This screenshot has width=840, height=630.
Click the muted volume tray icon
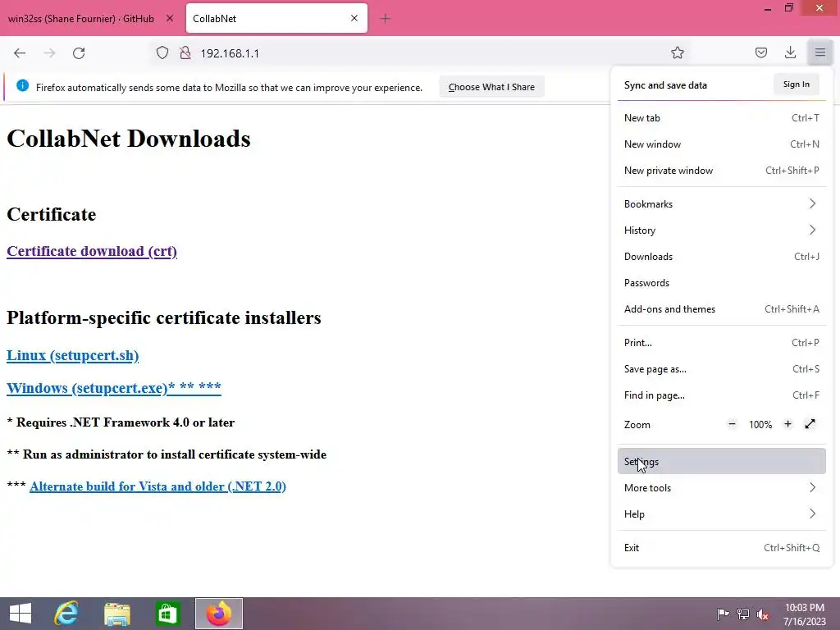763,614
